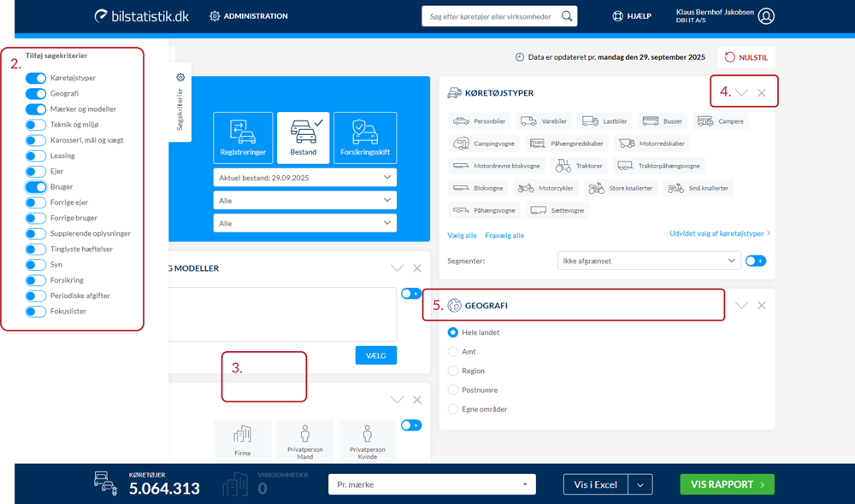Open the Hjælp menu

(632, 16)
